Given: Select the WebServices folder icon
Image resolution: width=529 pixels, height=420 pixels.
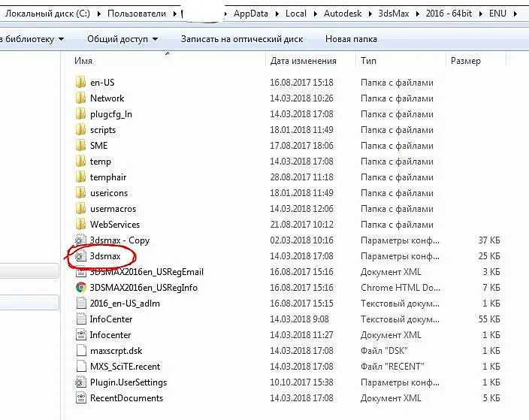Looking at the screenshot, I should coord(80,225).
